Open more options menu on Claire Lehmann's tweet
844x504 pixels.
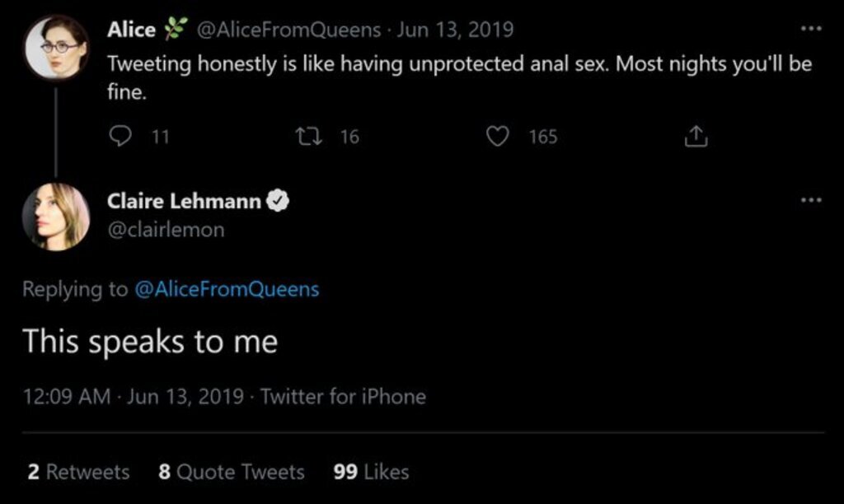tap(811, 199)
